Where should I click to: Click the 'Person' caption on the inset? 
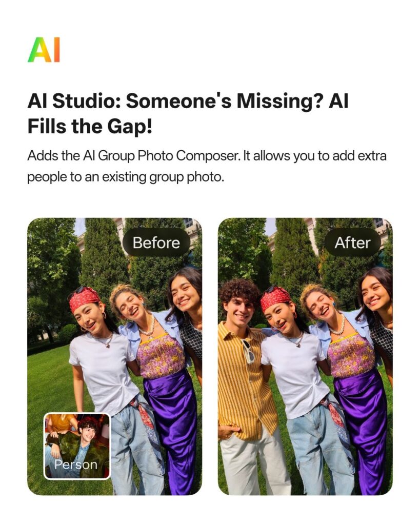tap(76, 465)
